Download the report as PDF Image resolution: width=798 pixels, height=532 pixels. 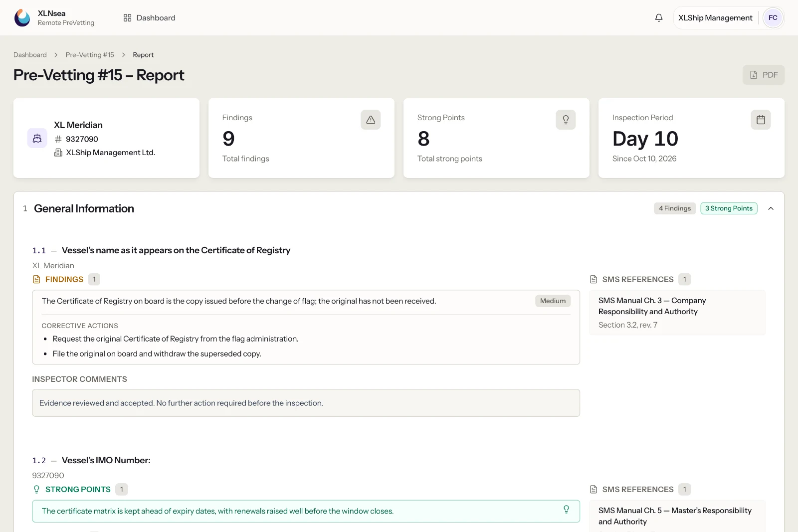763,75
